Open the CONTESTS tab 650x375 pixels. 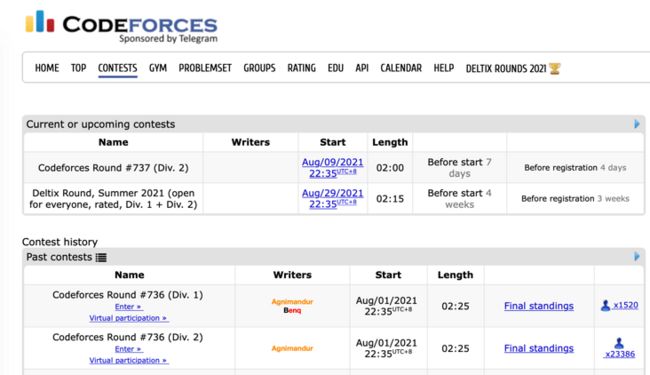click(117, 68)
